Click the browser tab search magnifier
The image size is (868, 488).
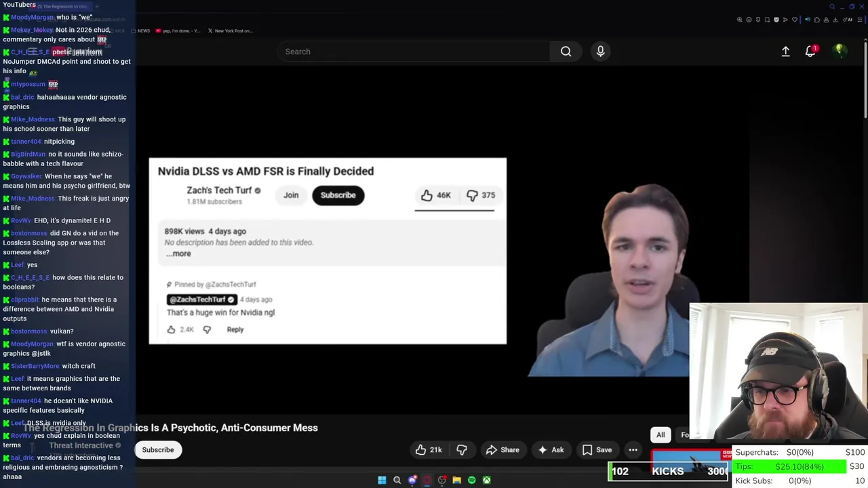click(x=832, y=7)
